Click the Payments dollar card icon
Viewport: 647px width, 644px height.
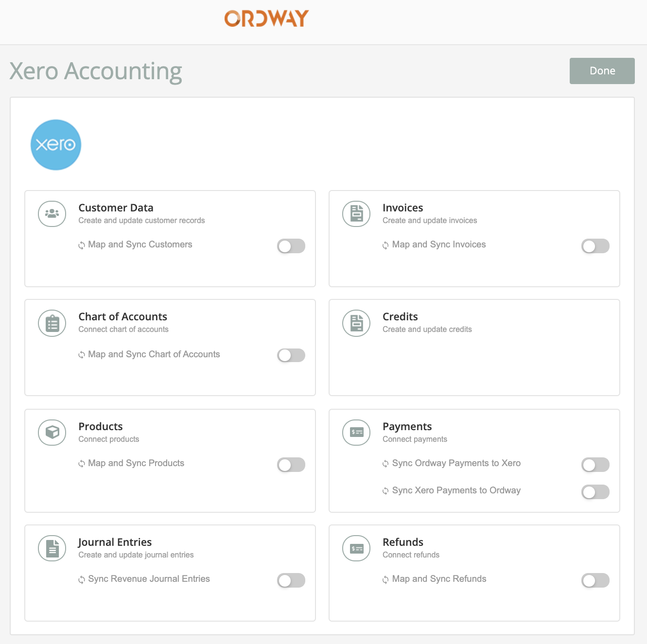coord(356,433)
